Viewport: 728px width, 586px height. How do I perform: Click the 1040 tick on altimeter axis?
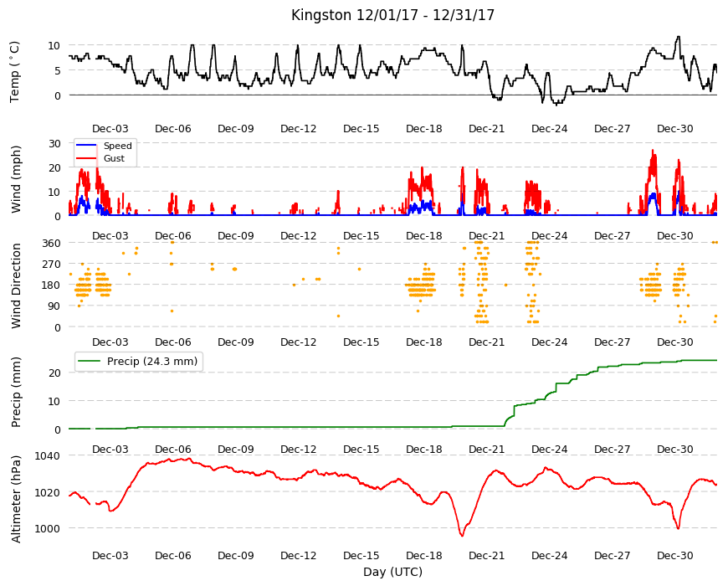[x=48, y=456]
